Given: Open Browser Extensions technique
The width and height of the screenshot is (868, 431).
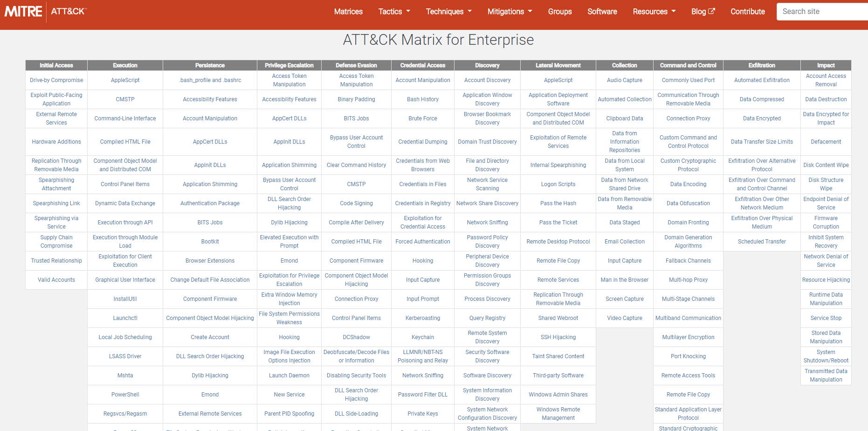Looking at the screenshot, I should pyautogui.click(x=210, y=261).
